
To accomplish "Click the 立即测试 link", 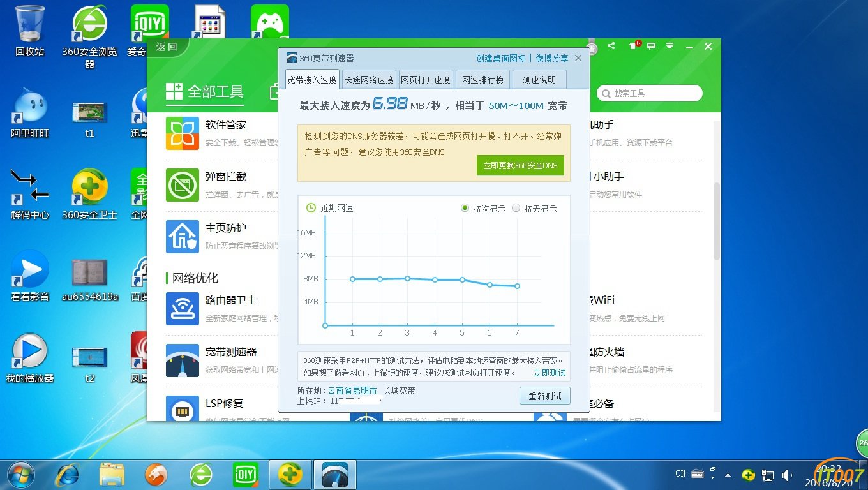I will [550, 373].
